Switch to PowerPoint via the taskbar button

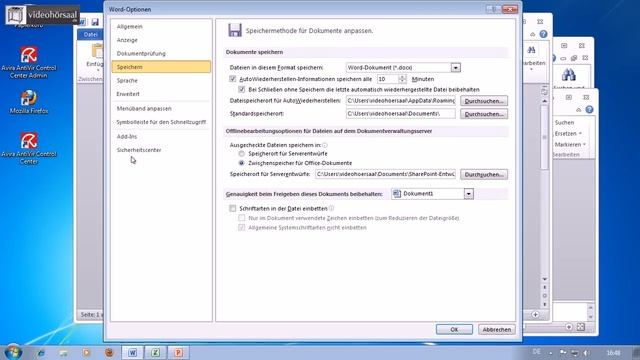point(178,352)
